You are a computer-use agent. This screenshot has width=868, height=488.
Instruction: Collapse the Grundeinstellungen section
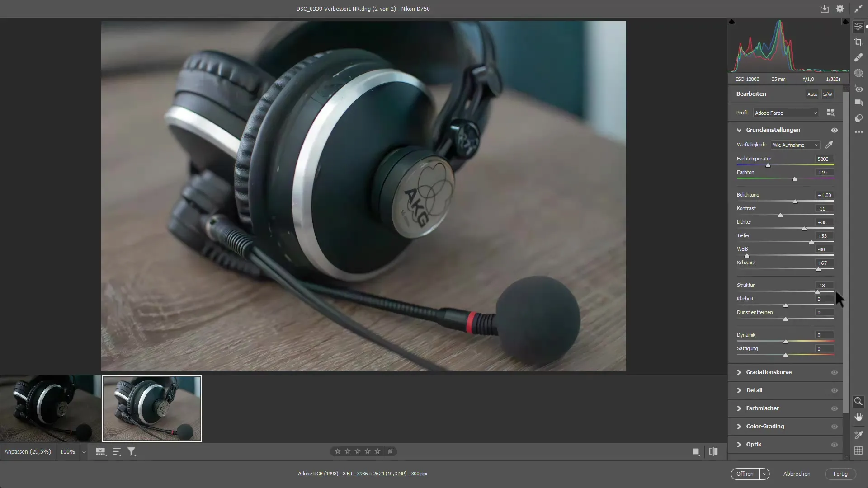tap(739, 130)
